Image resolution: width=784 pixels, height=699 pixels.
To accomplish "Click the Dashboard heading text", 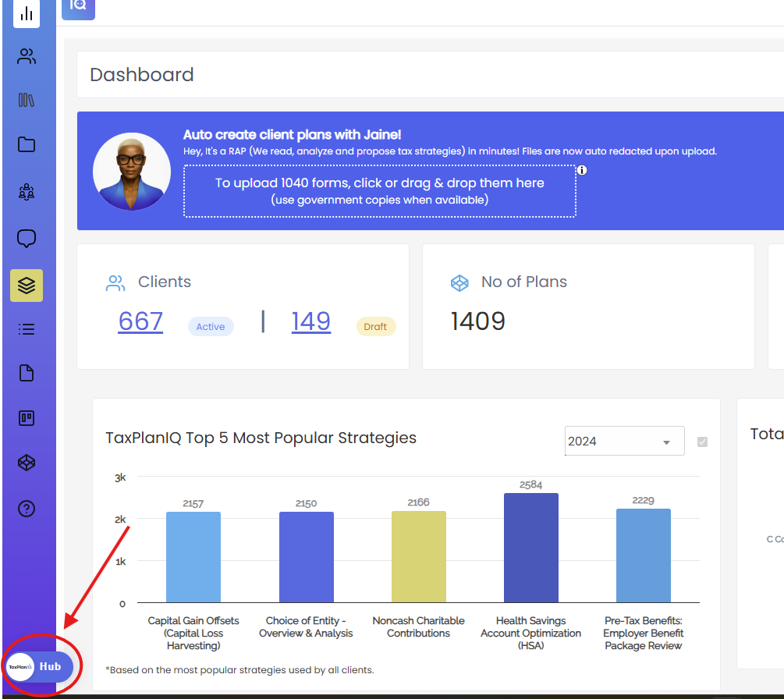I will (142, 74).
